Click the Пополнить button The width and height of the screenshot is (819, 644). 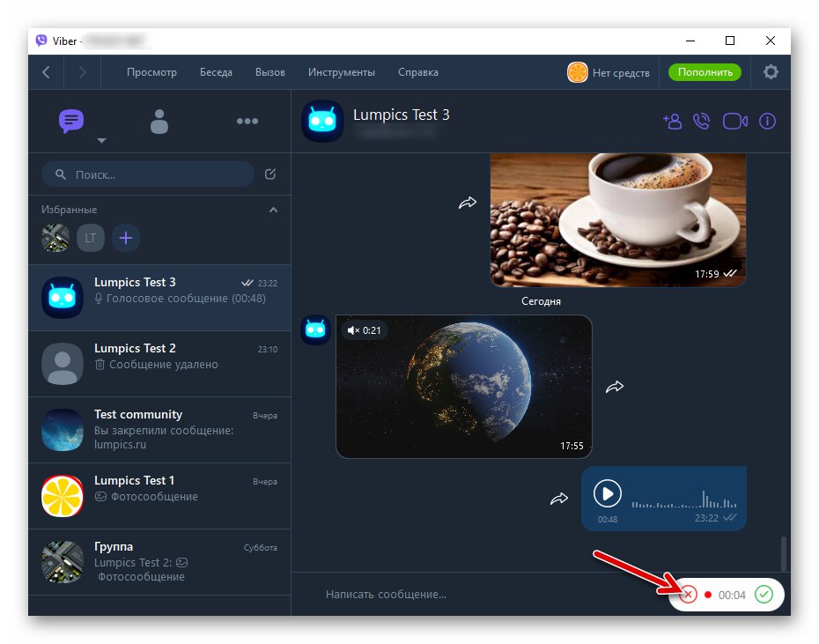point(705,72)
